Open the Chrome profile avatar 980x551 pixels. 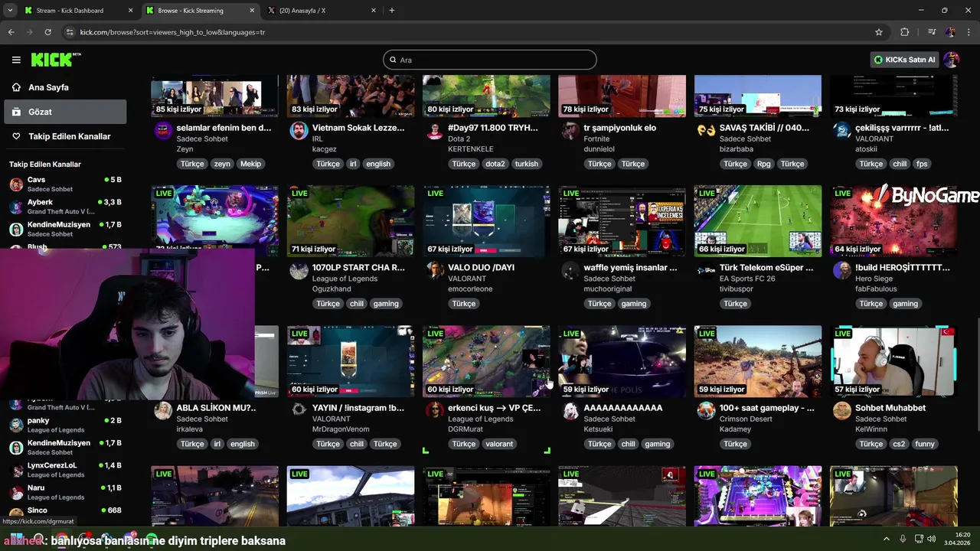[950, 32]
